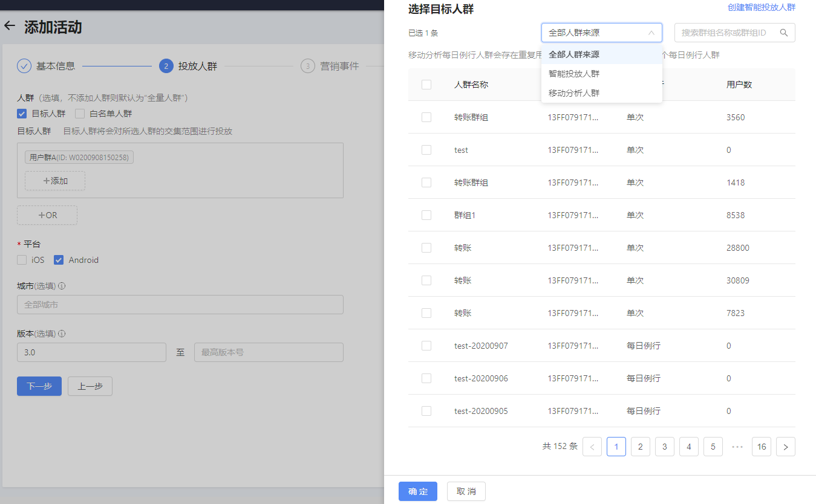This screenshot has height=504, width=816.
Task: Collapse the 全部人群来源 dropdown
Action: [x=602, y=33]
